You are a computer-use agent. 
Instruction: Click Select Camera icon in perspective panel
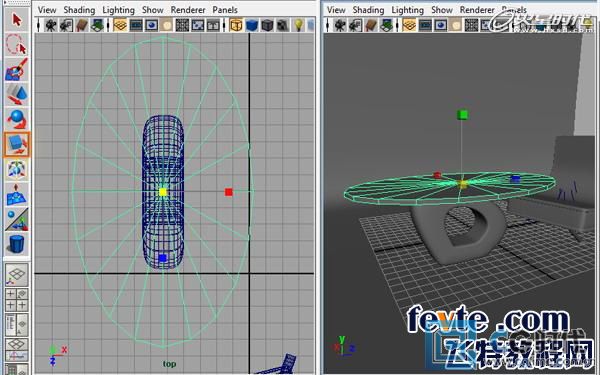click(x=340, y=26)
